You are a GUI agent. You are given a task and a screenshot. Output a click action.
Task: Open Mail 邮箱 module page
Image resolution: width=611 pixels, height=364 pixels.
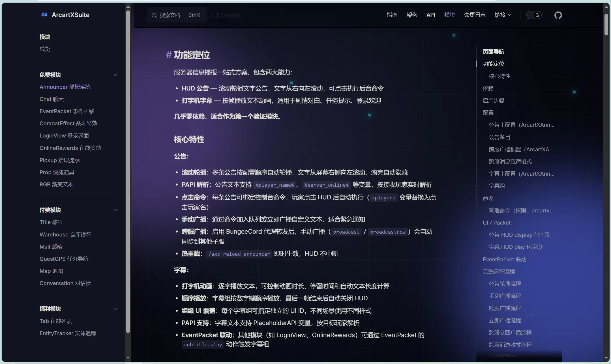[x=51, y=247]
